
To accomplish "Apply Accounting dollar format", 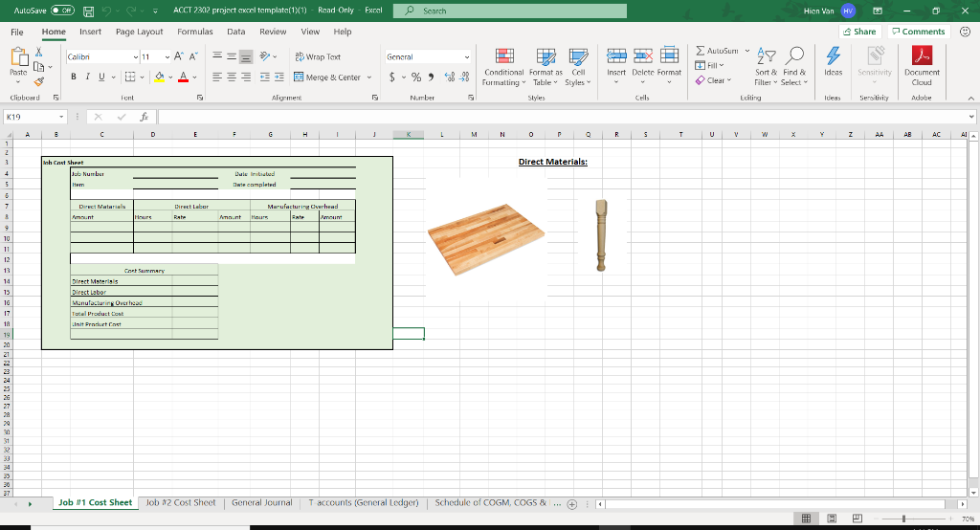I will click(391, 77).
